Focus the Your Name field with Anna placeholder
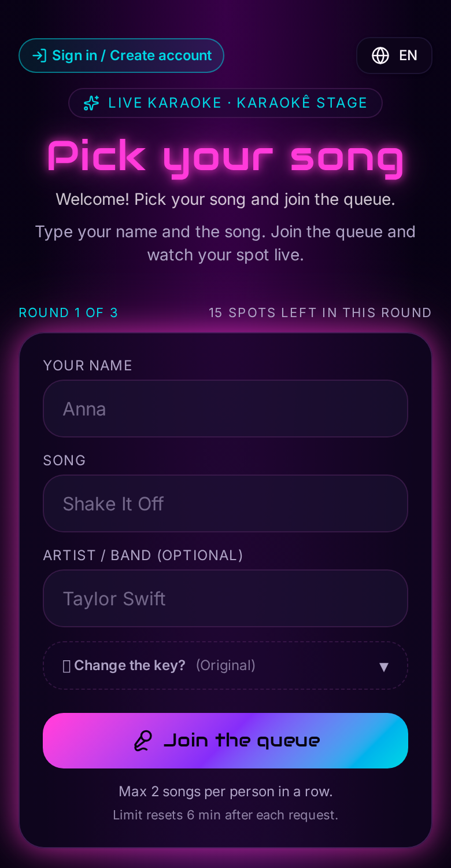The width and height of the screenshot is (451, 868). click(x=226, y=409)
